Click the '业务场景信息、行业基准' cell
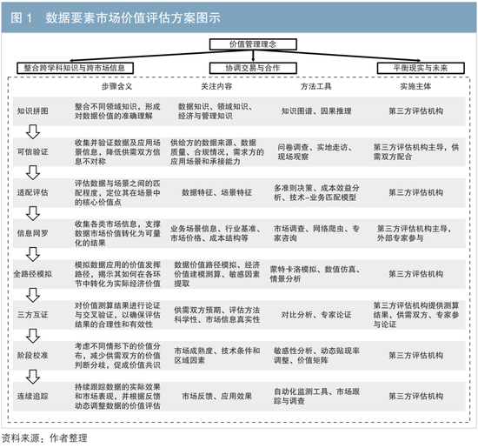Viewport: 478px width, 448px height. click(216, 233)
